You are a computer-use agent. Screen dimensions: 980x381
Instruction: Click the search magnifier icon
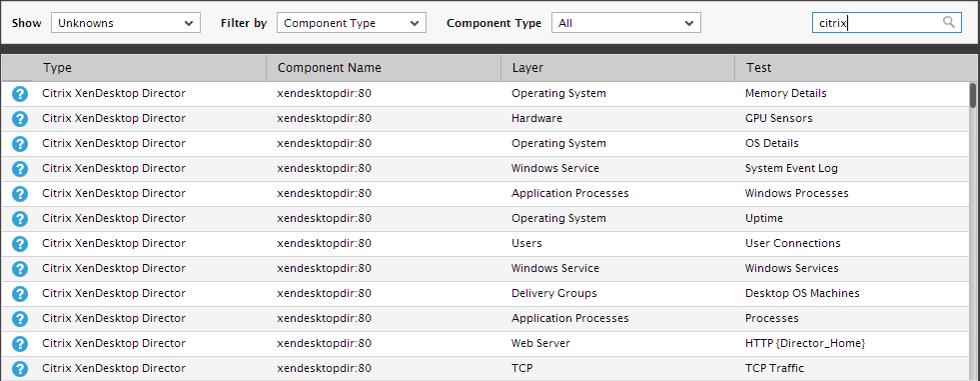click(949, 23)
